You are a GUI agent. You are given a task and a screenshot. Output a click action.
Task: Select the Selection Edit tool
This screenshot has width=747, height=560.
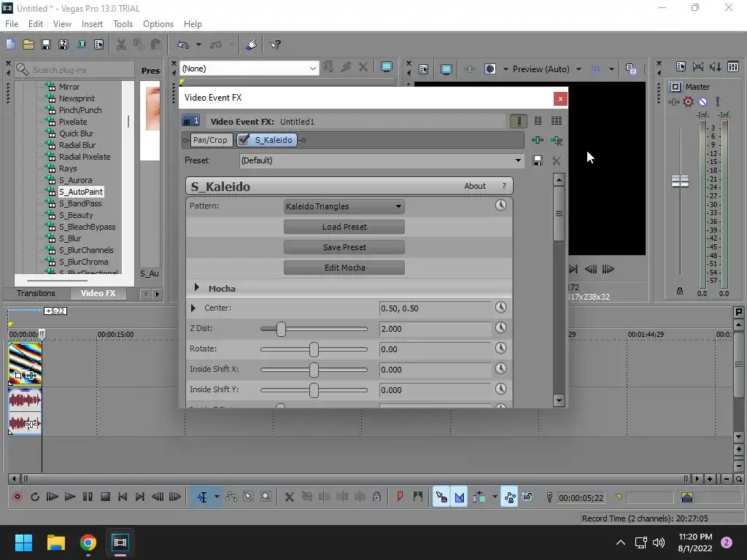(248, 497)
